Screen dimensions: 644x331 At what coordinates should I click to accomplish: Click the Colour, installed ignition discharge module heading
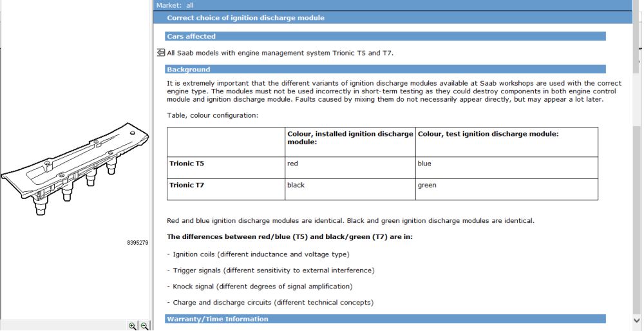(350, 138)
